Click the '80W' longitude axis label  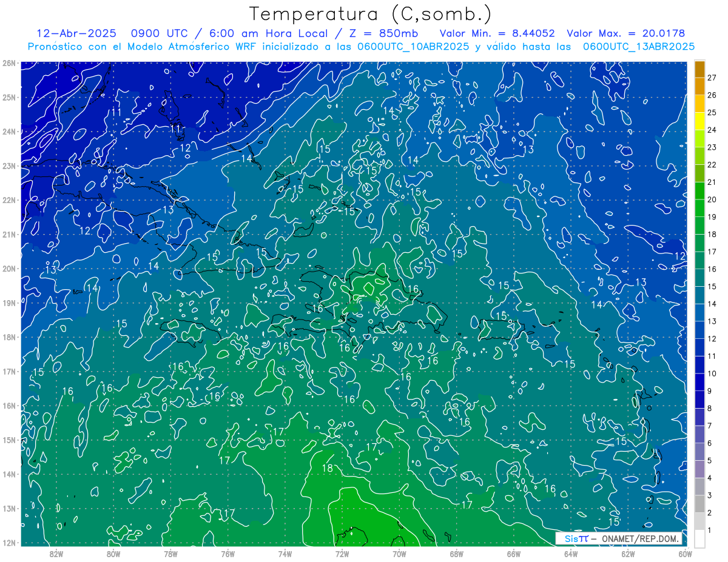tap(113, 554)
